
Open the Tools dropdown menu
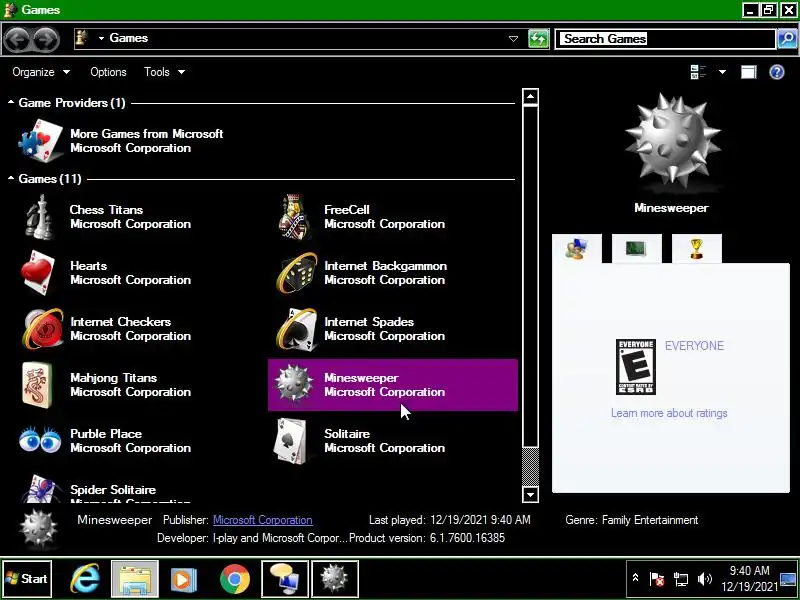coord(164,72)
